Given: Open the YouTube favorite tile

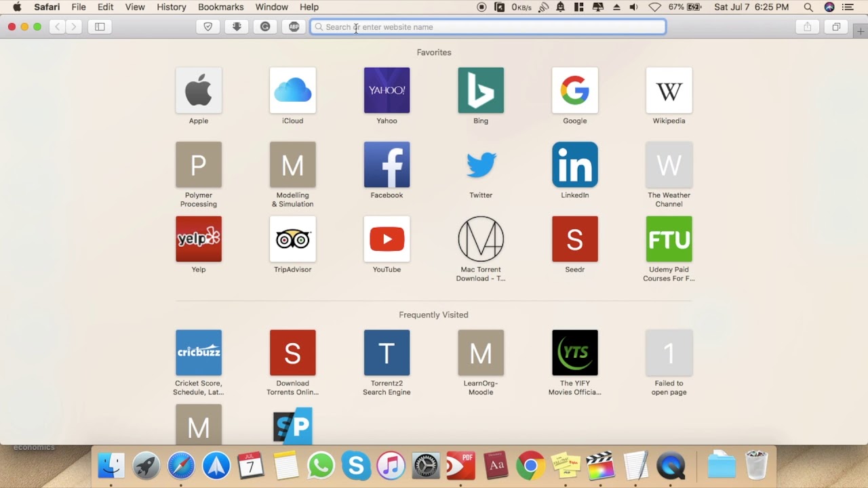Looking at the screenshot, I should (x=387, y=239).
